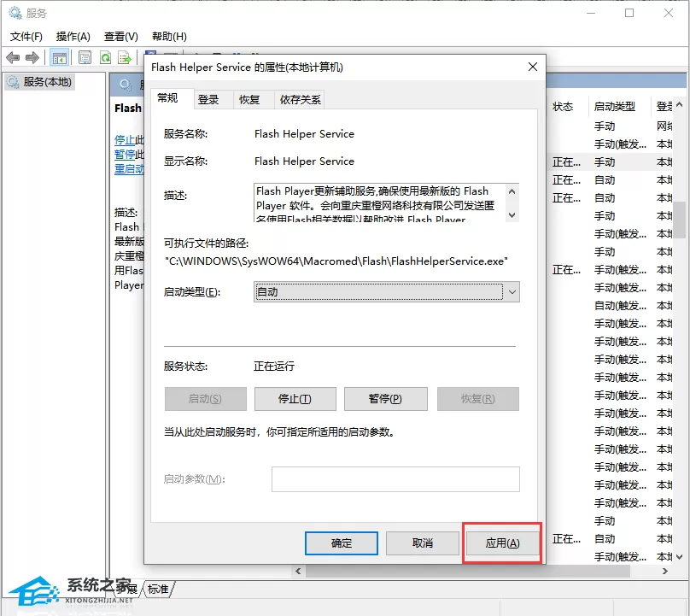
Task: Click the 应用(A) apply button
Action: pos(502,543)
